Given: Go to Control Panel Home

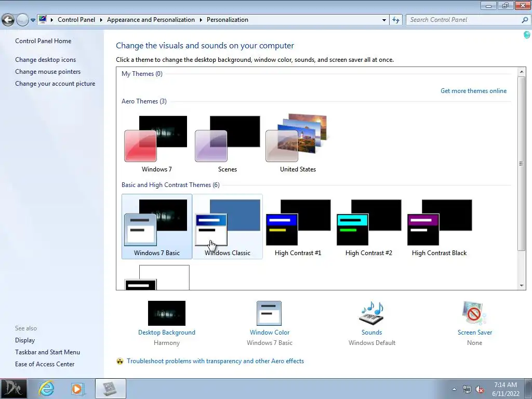Looking at the screenshot, I should (x=43, y=41).
